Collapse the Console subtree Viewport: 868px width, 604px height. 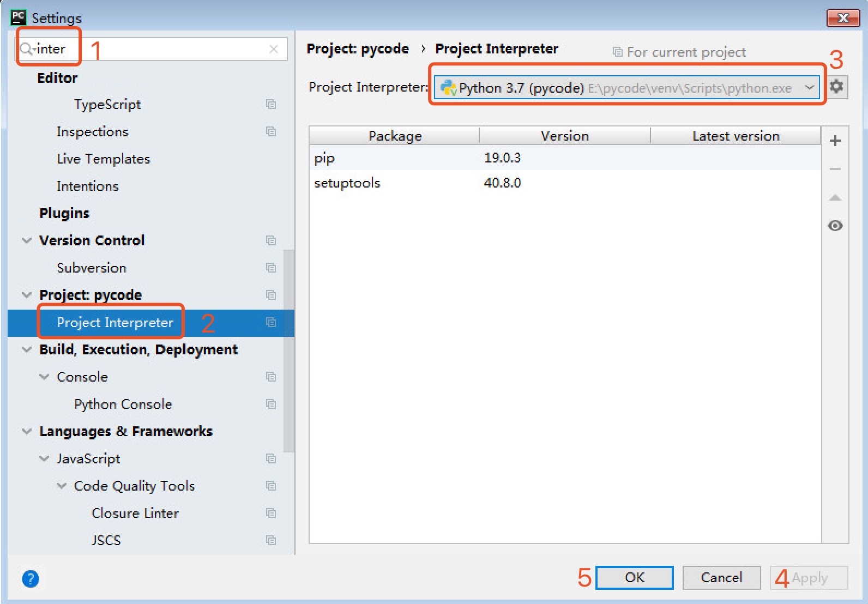click(x=44, y=377)
